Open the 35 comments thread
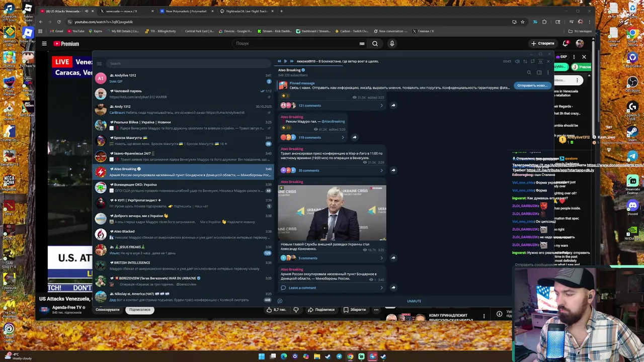 332,170
